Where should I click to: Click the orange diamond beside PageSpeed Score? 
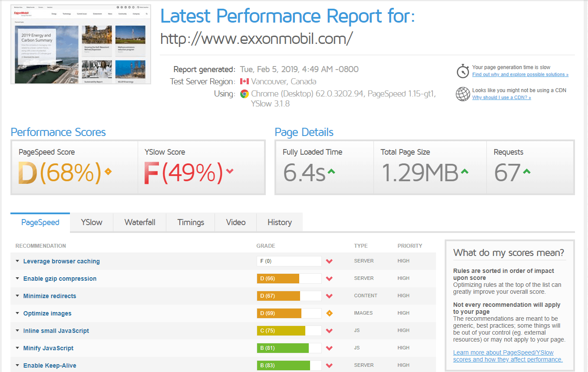108,171
